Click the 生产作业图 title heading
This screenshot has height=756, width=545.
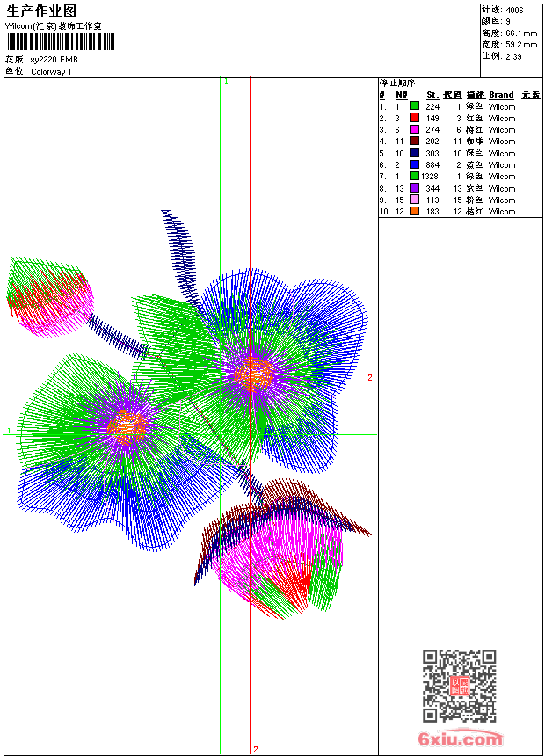click(x=40, y=11)
